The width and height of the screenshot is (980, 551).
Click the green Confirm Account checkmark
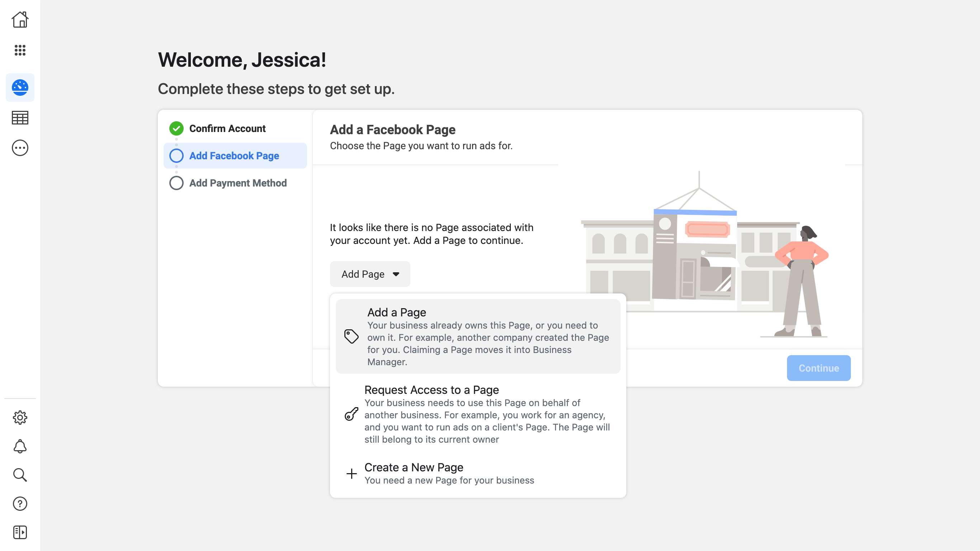176,129
